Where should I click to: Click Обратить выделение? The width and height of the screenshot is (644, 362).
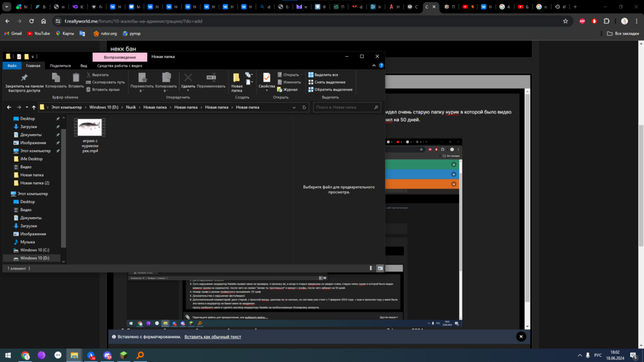click(x=330, y=90)
